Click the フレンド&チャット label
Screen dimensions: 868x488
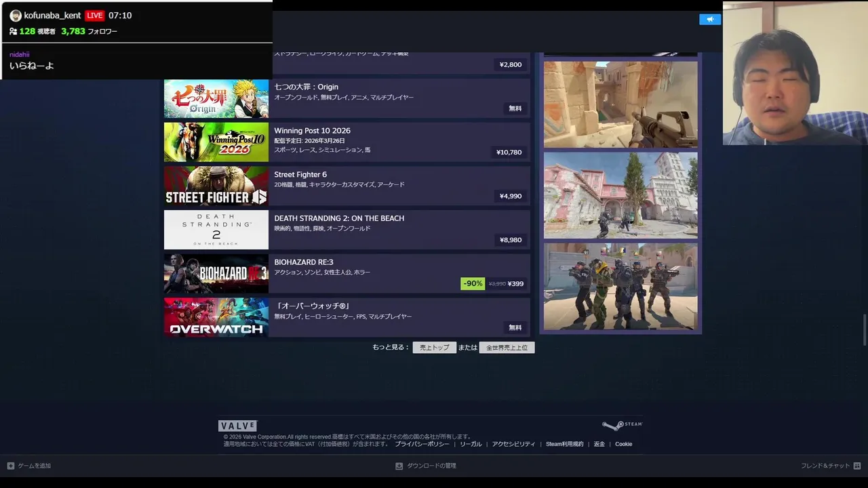pos(825,466)
